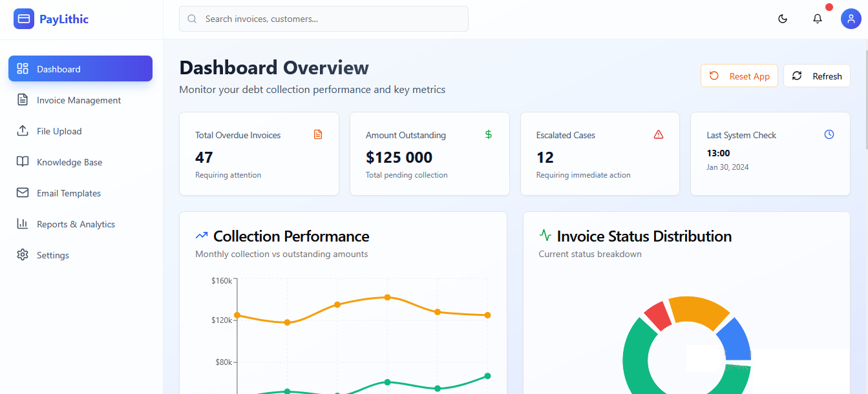Focus the search invoices, customers field

click(323, 19)
